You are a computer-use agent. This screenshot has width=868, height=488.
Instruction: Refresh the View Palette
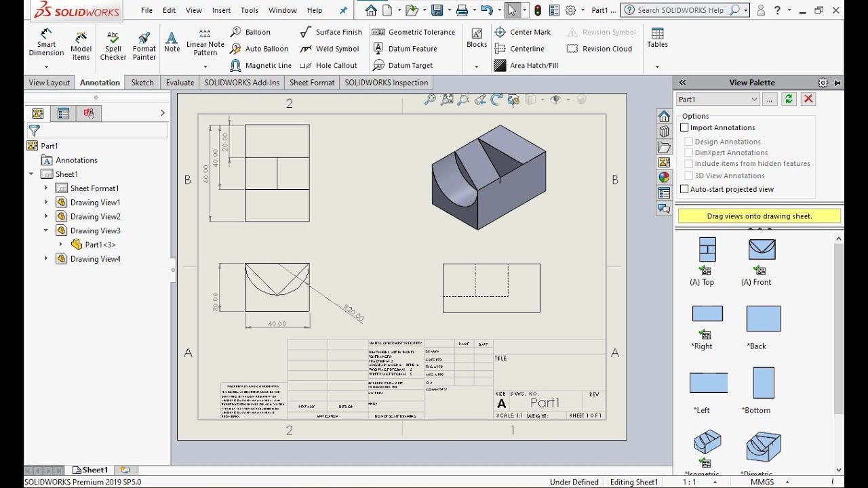[789, 99]
